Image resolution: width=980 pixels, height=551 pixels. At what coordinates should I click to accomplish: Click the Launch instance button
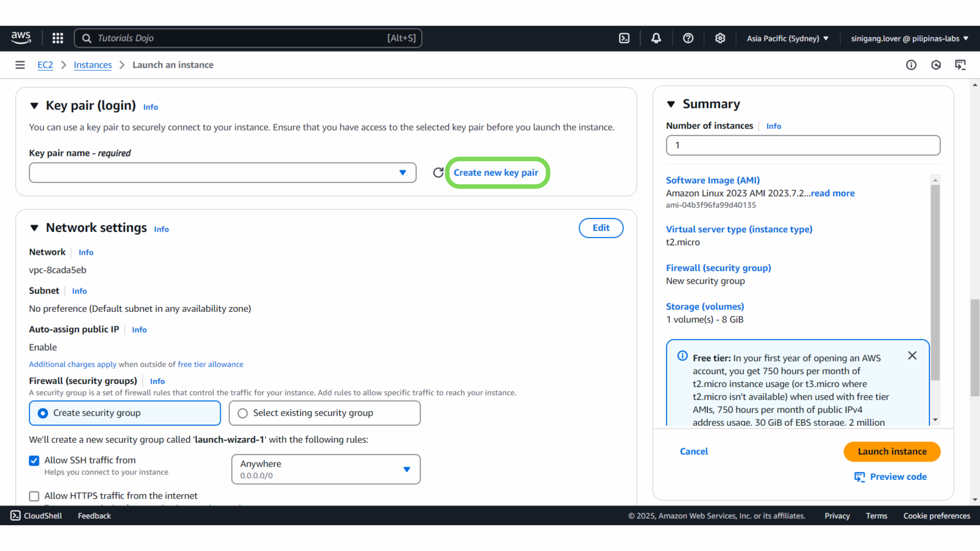click(892, 452)
